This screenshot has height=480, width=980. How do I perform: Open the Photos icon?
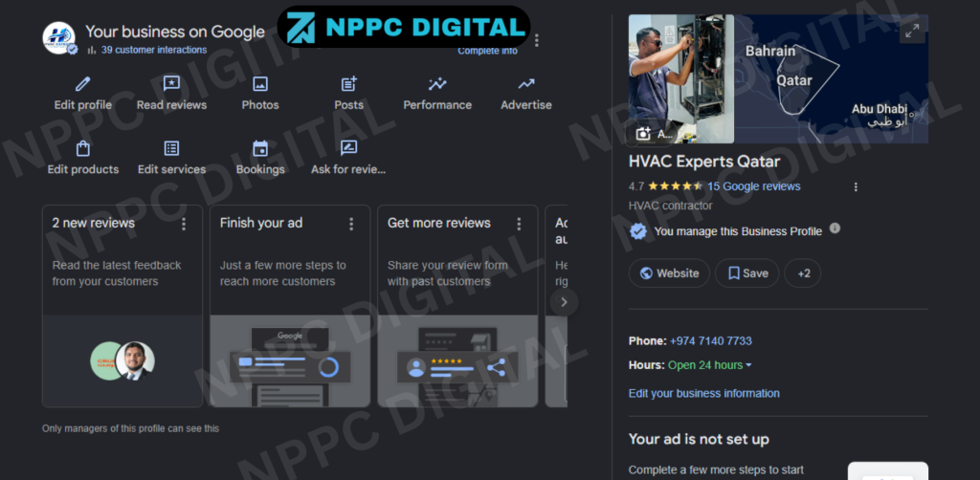[x=260, y=83]
